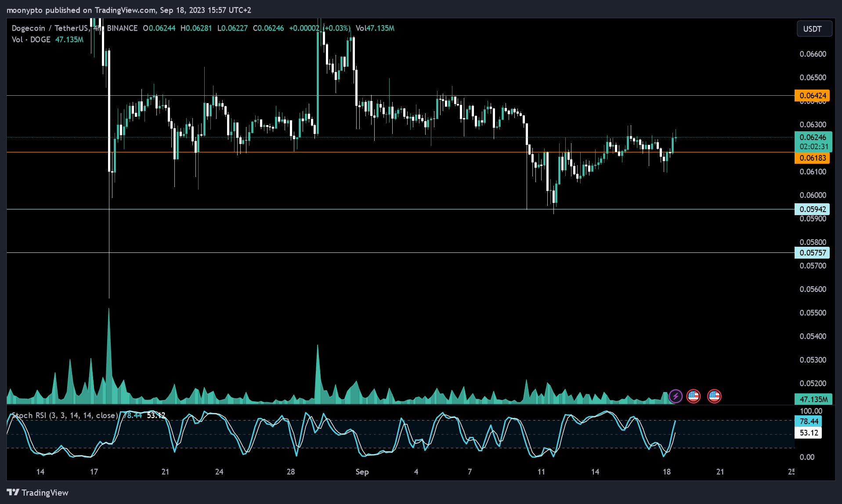Image resolution: width=842 pixels, height=504 pixels.
Task: Click the 0.05500 price scale level
Action: (x=813, y=313)
